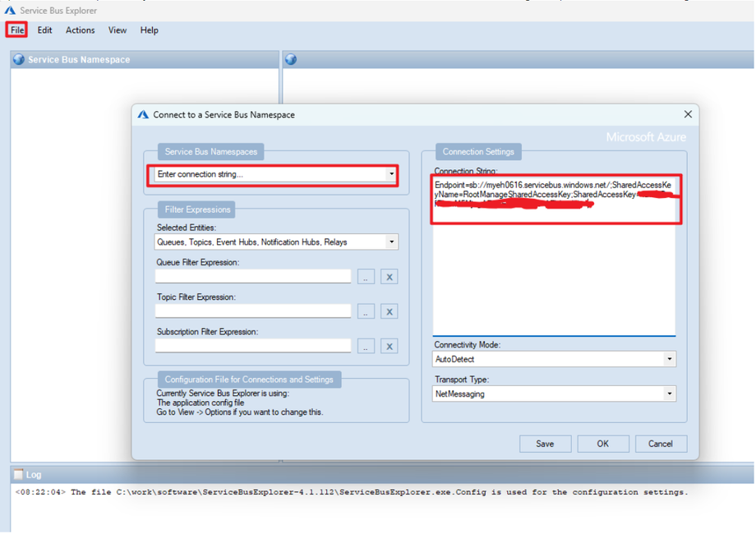Image resolution: width=756 pixels, height=534 pixels.
Task: Click the text 'Go to View -> Options'
Action: (x=193, y=412)
